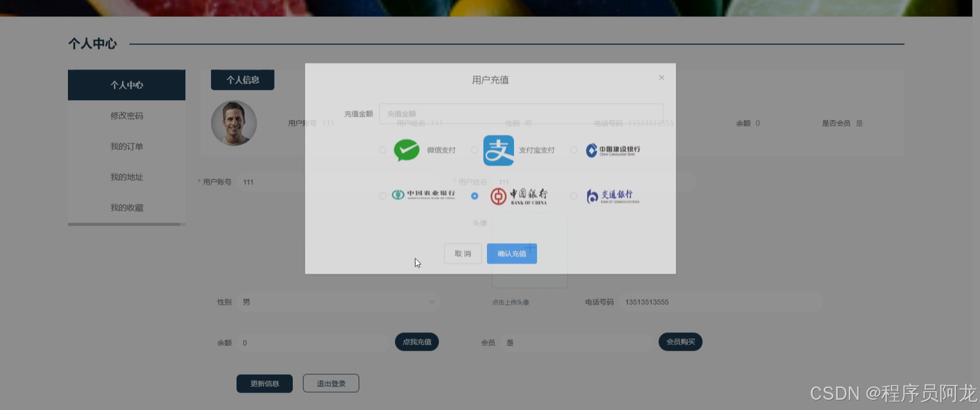Open the 我的地址 sidebar item
This screenshot has width=980, height=410.
127,177
